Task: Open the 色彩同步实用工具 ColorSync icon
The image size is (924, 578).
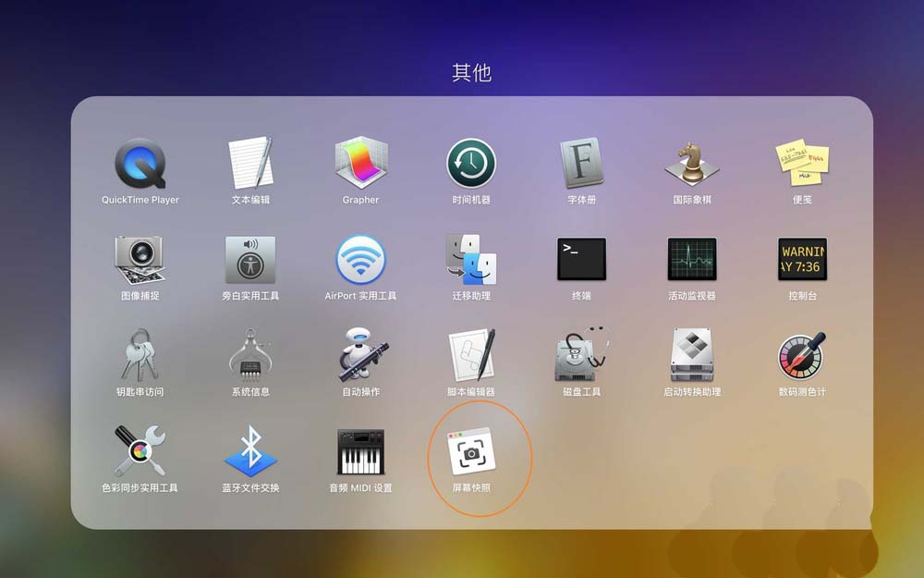Action: [140, 450]
